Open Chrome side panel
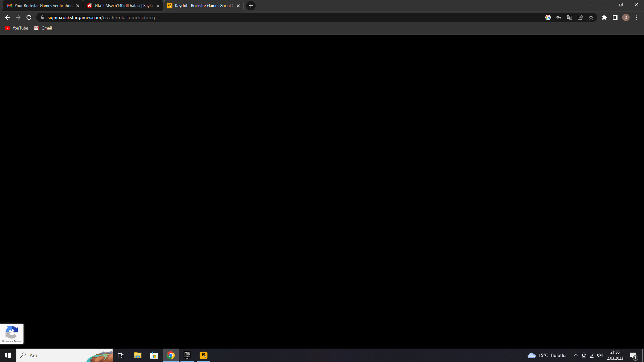This screenshot has height=362, width=644. click(x=615, y=17)
